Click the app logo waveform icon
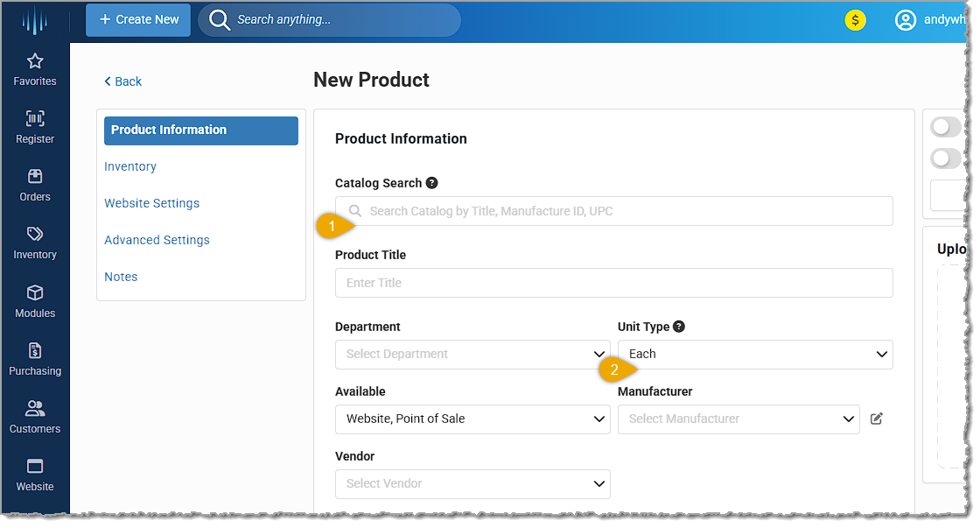The image size is (980, 528). coord(35,21)
